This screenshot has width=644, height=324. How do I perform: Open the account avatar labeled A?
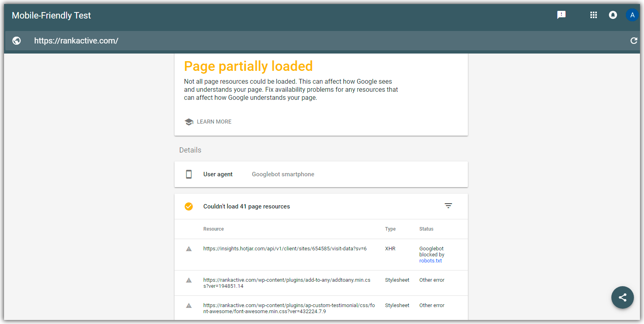pyautogui.click(x=632, y=15)
